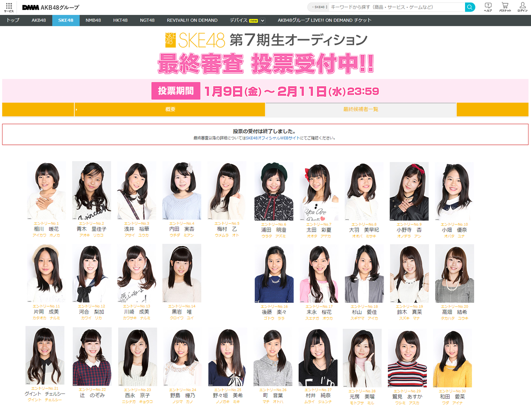Click the name 辻 のぞみ
This screenshot has width=531, height=420.
[x=92, y=396]
